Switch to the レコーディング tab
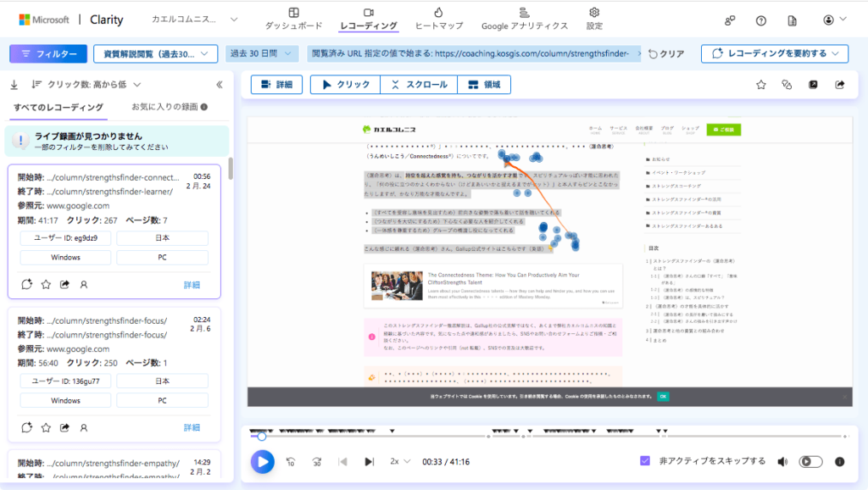The width and height of the screenshot is (868, 490). [x=369, y=19]
